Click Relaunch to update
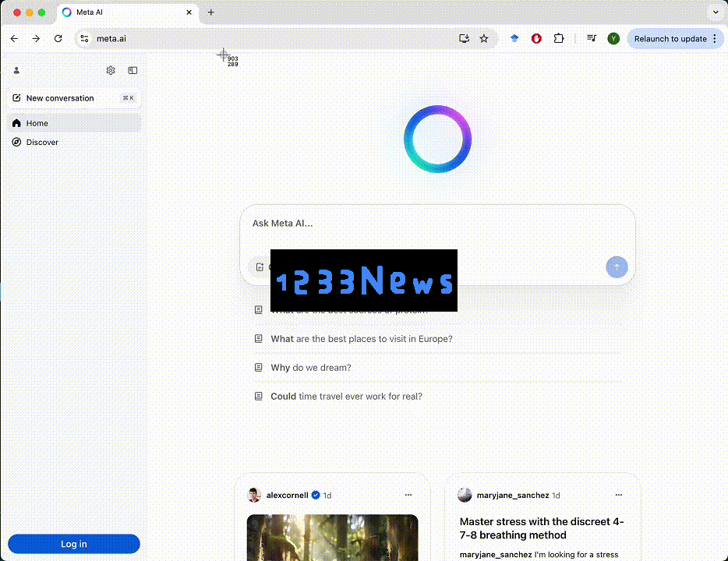728x561 pixels. point(670,39)
